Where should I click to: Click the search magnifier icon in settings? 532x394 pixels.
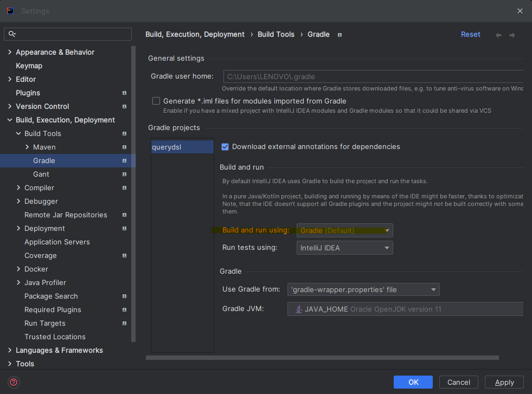point(12,34)
